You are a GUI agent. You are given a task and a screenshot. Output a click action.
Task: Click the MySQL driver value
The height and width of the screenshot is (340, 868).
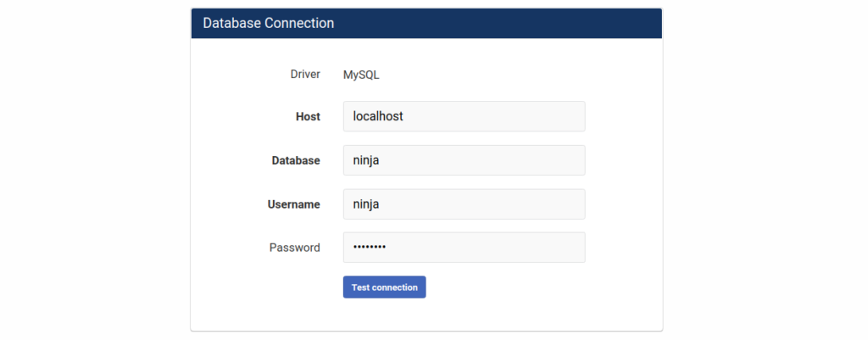[361, 75]
